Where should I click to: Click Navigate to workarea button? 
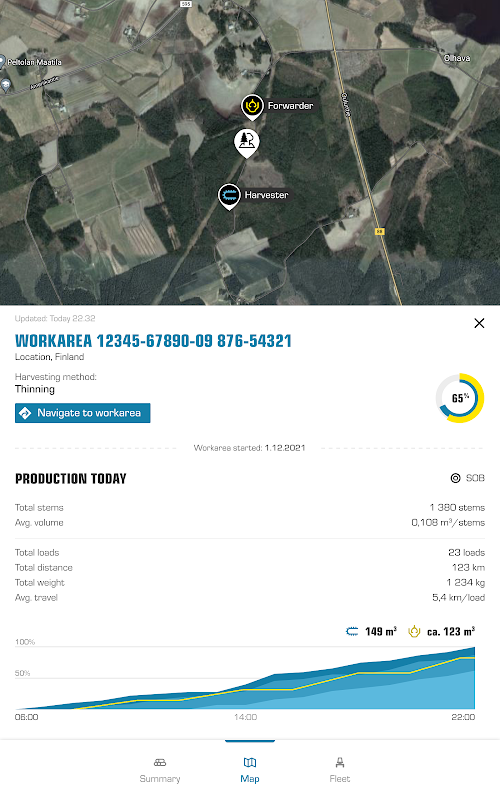tap(83, 413)
